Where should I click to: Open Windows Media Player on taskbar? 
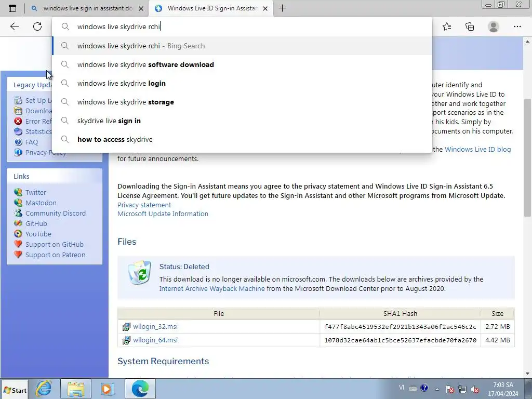point(107,389)
